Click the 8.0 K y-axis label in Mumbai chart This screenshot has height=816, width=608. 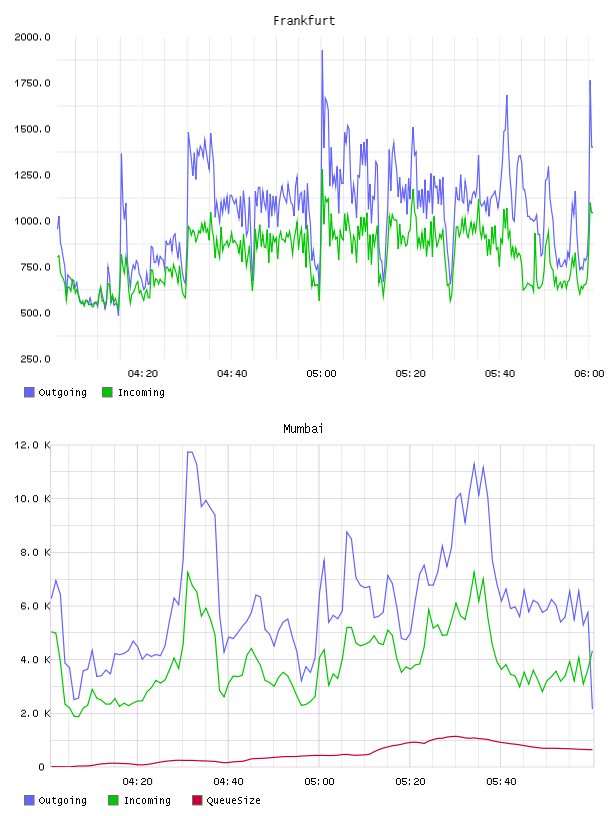(35, 552)
